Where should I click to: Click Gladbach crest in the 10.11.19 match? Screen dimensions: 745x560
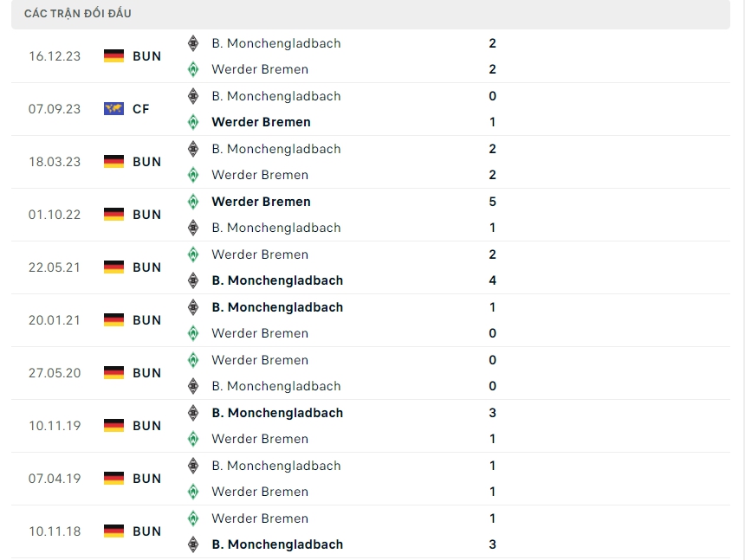[x=193, y=413]
